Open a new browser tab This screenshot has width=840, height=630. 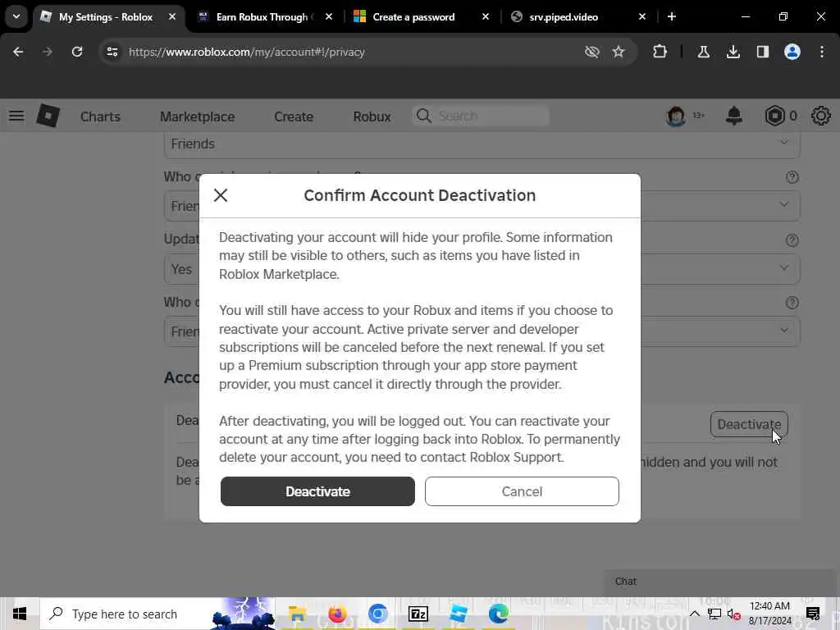[672, 17]
